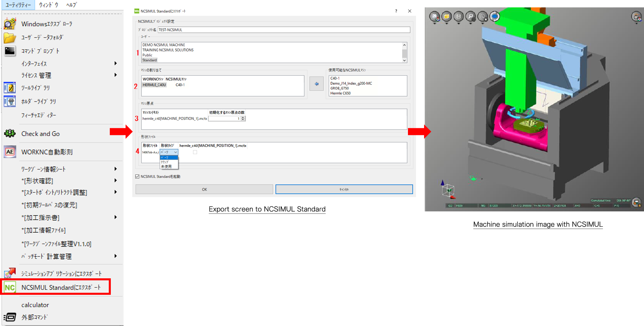The height and width of the screenshot is (326, 644).
Task: Click the WORKNC auto engraving AE icon
Action: point(10,152)
